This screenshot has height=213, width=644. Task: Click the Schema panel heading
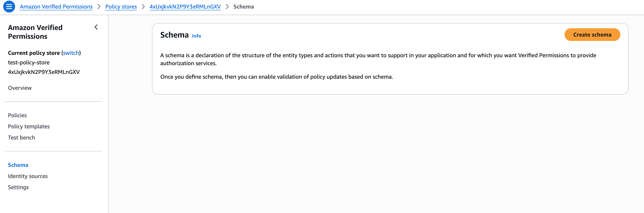174,35
